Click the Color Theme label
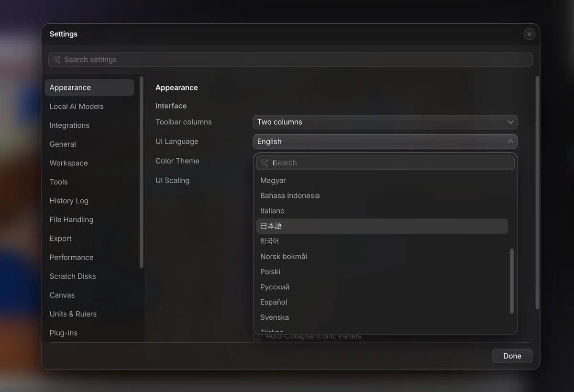The image size is (574, 392). point(177,161)
